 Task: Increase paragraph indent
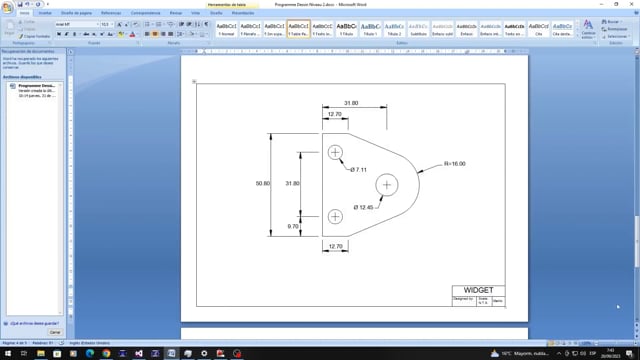pos(189,24)
